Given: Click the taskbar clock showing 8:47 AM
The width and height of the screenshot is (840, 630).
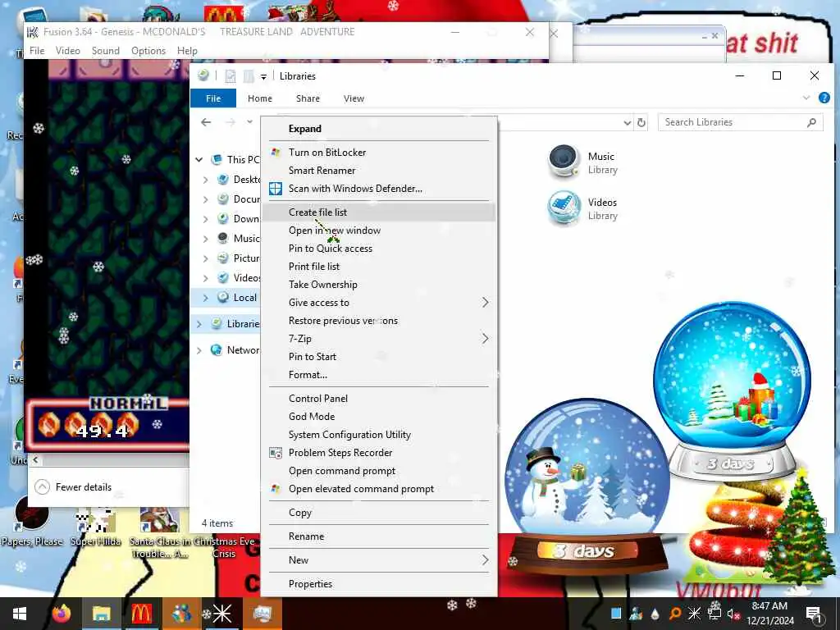Looking at the screenshot, I should tap(769, 614).
